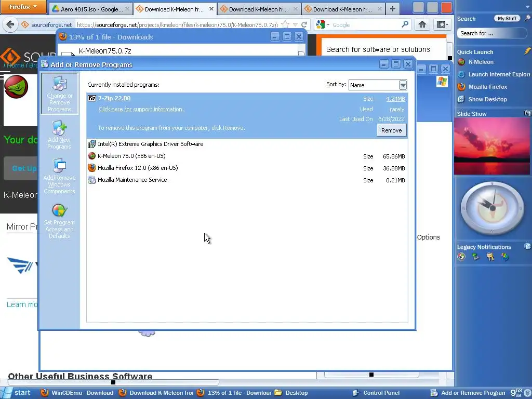The image size is (532, 399).
Task: Select K-Meleon 75.0 (x86 en-US) row
Action: point(247,156)
